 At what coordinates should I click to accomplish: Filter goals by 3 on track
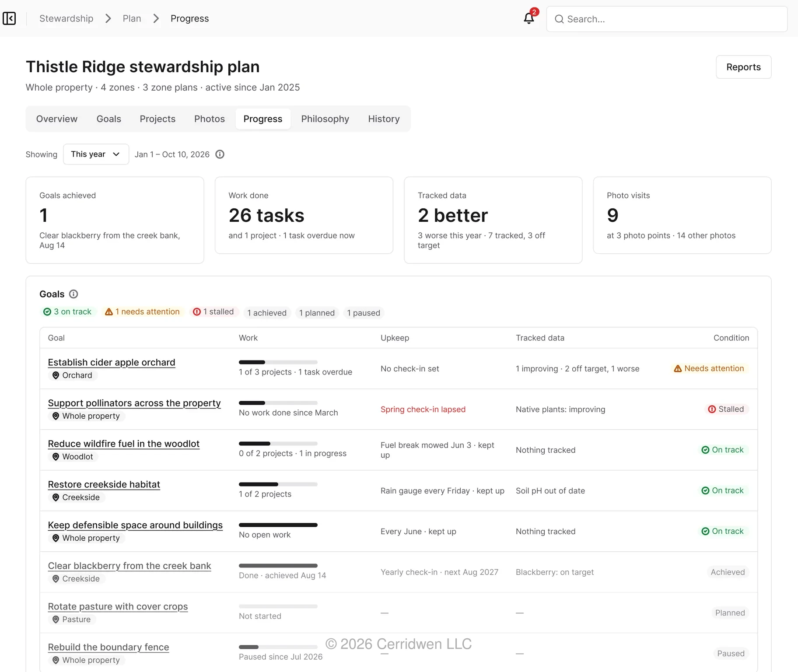point(67,311)
